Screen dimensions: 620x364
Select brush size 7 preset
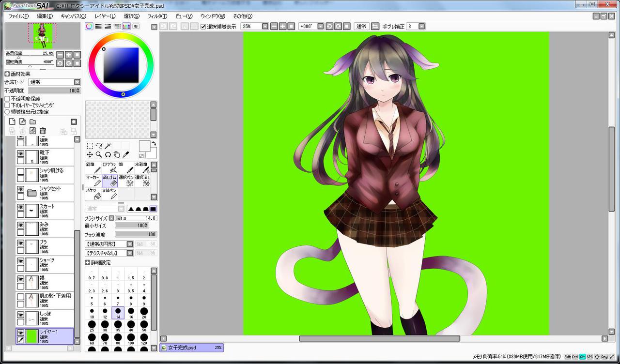(118, 300)
